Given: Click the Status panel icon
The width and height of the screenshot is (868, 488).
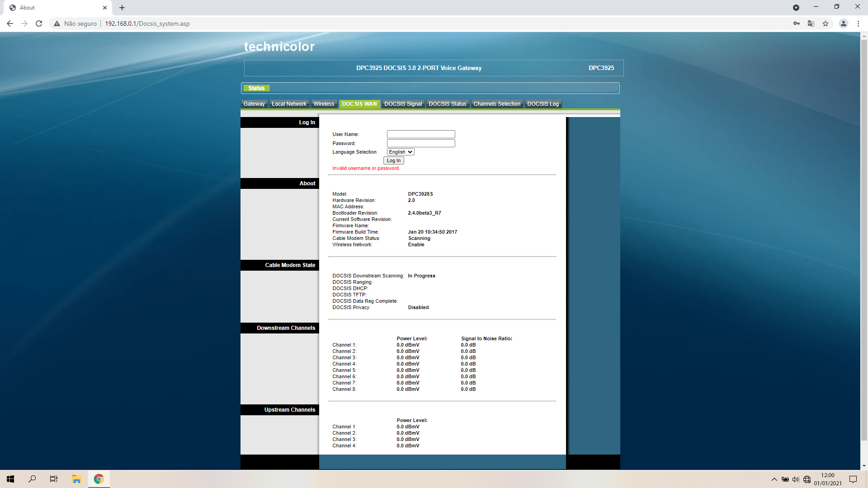Looking at the screenshot, I should pos(256,88).
